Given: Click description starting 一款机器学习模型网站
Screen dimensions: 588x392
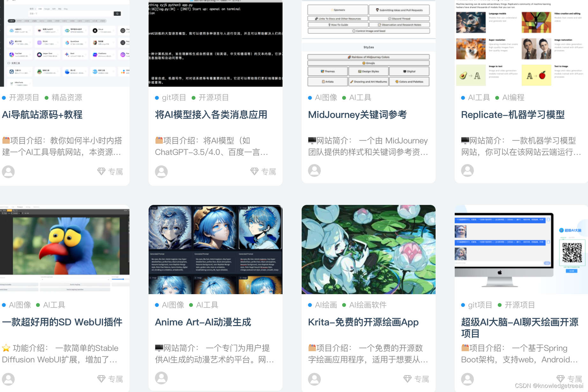Looking at the screenshot, I should click(x=521, y=146).
